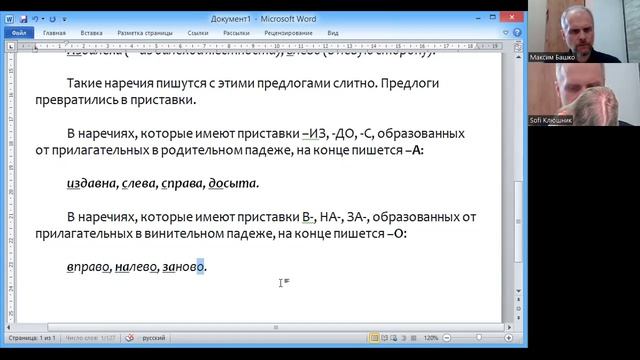Click the tab stop selector at ruler corner
This screenshot has height=360, width=640.
point(11,47)
